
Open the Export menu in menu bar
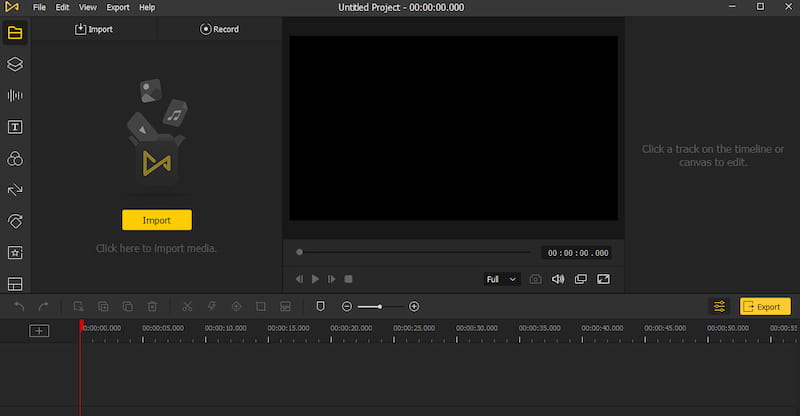click(118, 7)
